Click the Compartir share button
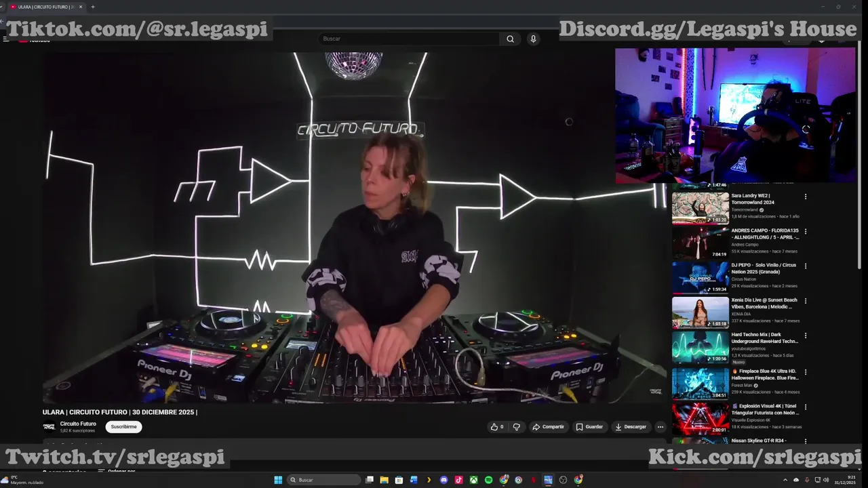Screen dimensions: 868x488 tap(548, 427)
